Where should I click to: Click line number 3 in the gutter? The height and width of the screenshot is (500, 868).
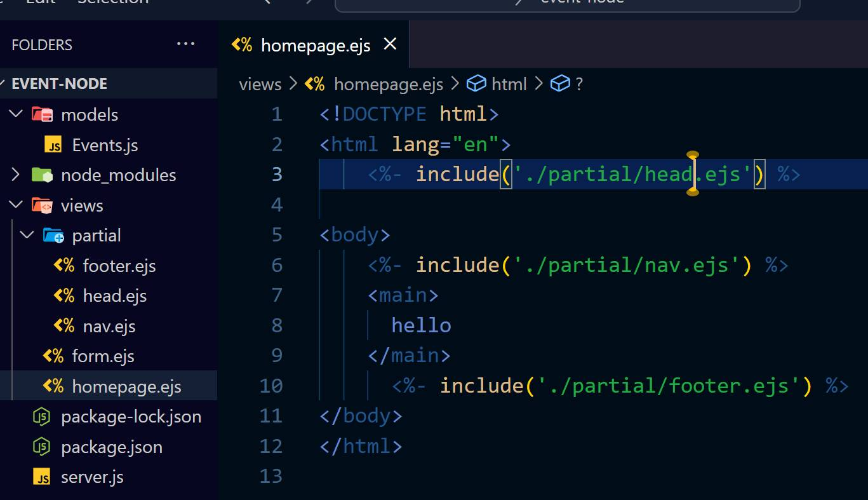pyautogui.click(x=277, y=174)
